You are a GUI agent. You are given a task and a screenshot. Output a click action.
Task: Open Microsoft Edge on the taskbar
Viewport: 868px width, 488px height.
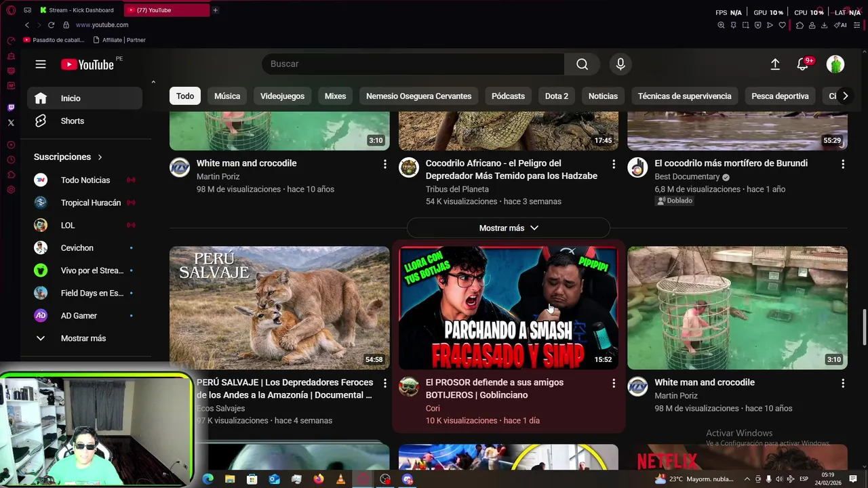pos(208,479)
